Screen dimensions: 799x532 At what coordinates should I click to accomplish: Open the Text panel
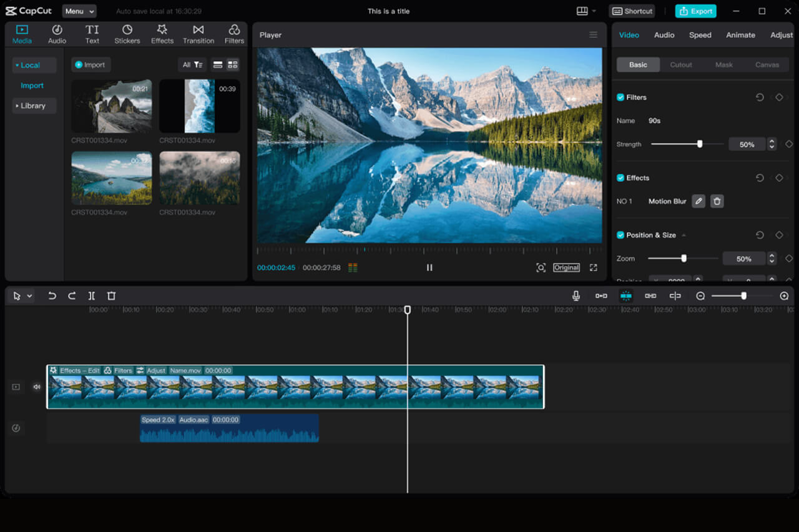(92, 34)
